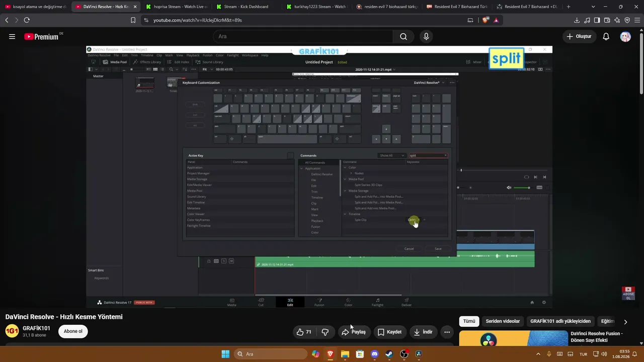Image resolution: width=644 pixels, height=362 pixels.
Task: Download the video with İndir
Action: [x=423, y=332]
